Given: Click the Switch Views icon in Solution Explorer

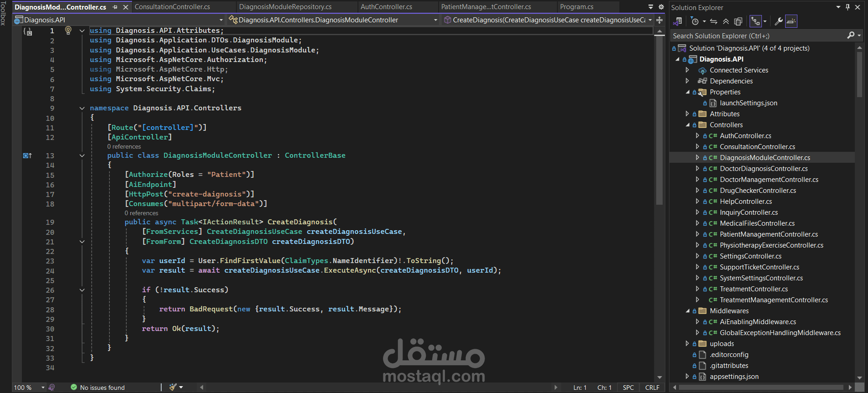Looking at the screenshot, I should pyautogui.click(x=678, y=21).
